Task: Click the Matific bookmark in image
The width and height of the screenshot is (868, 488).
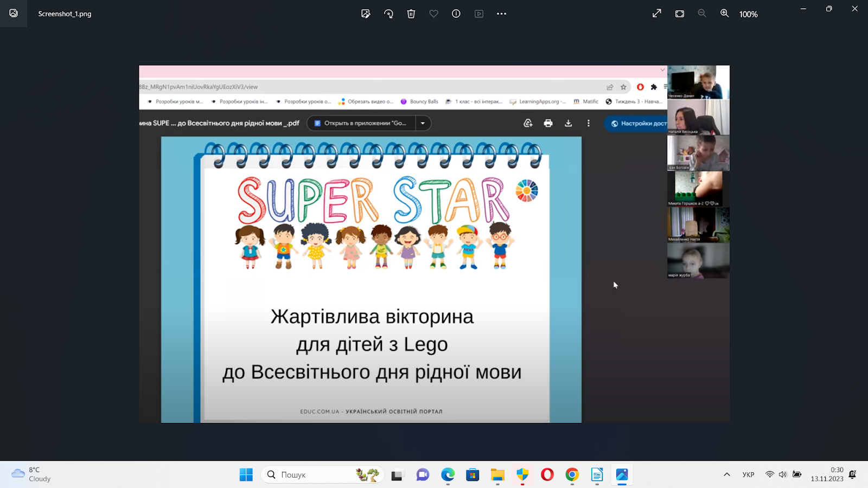Action: pyautogui.click(x=586, y=101)
